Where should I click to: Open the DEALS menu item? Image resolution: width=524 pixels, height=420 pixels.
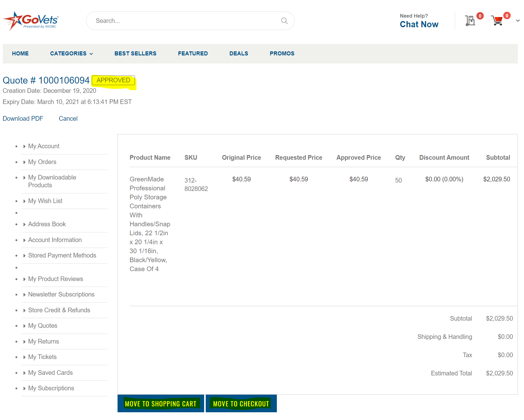click(x=238, y=53)
